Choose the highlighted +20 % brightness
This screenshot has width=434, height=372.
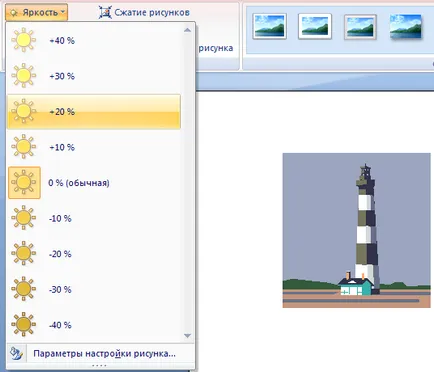(x=94, y=112)
